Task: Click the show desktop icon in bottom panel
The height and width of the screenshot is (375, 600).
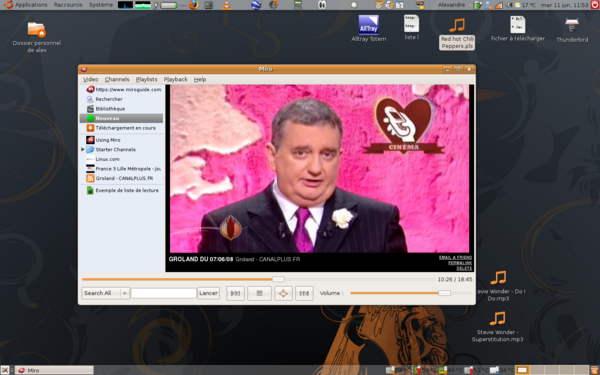Action: click(x=5, y=370)
